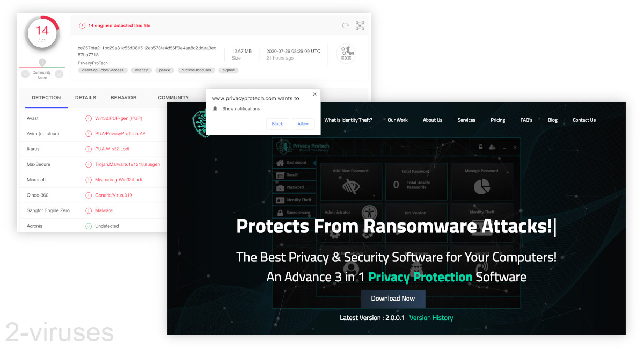Click the 'Latest Version : 2.0.0.1' text

click(x=372, y=318)
